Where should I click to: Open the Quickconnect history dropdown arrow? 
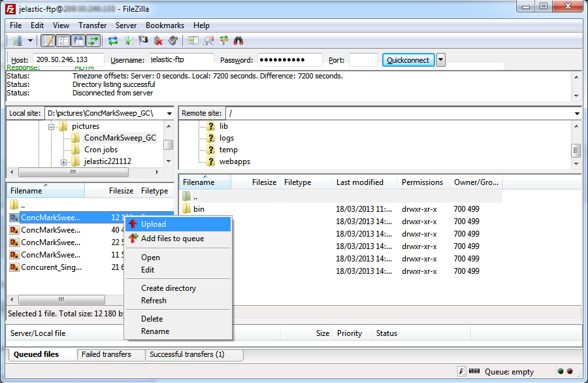[x=441, y=60]
